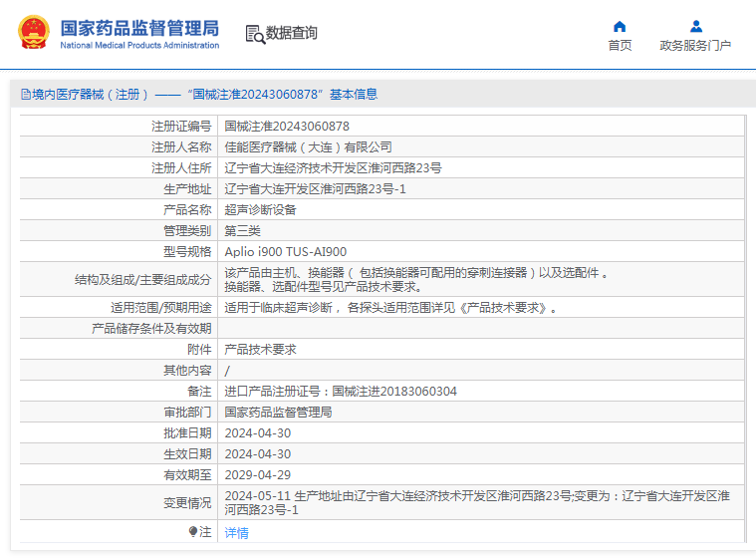
Task: Click expiry date 2029-04-29
Action: (258, 475)
